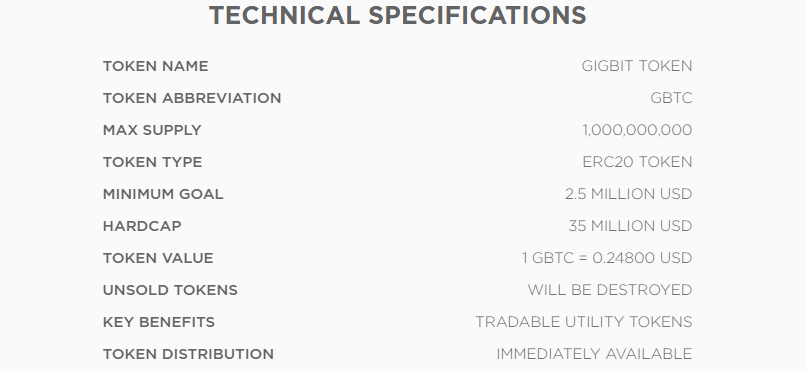Click the GBTC abbreviation value
806x371 pixels.
tap(671, 98)
